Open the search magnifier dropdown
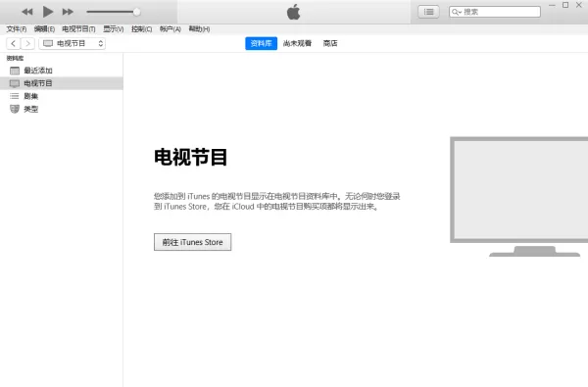This screenshot has height=387, width=588. coord(456,12)
